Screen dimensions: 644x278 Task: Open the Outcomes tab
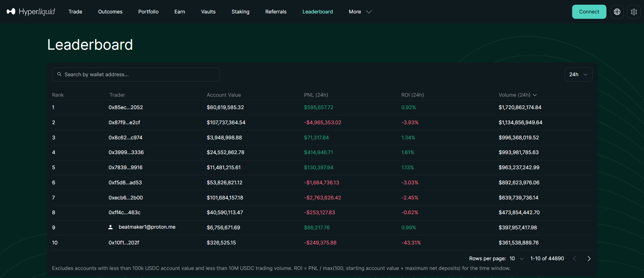point(110,12)
